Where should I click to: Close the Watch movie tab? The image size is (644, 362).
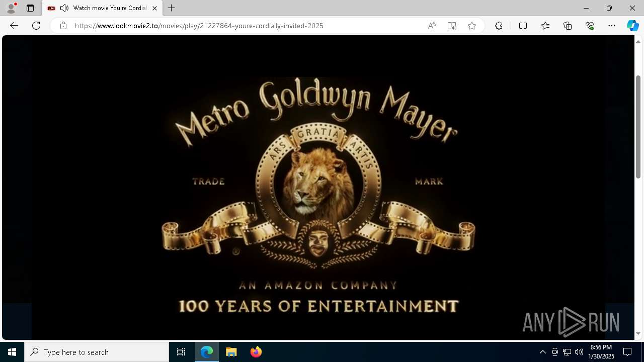pyautogui.click(x=154, y=8)
